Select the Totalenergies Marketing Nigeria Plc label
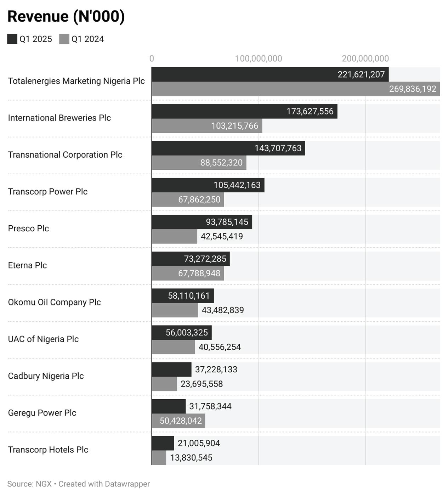The image size is (448, 496). pos(76,81)
